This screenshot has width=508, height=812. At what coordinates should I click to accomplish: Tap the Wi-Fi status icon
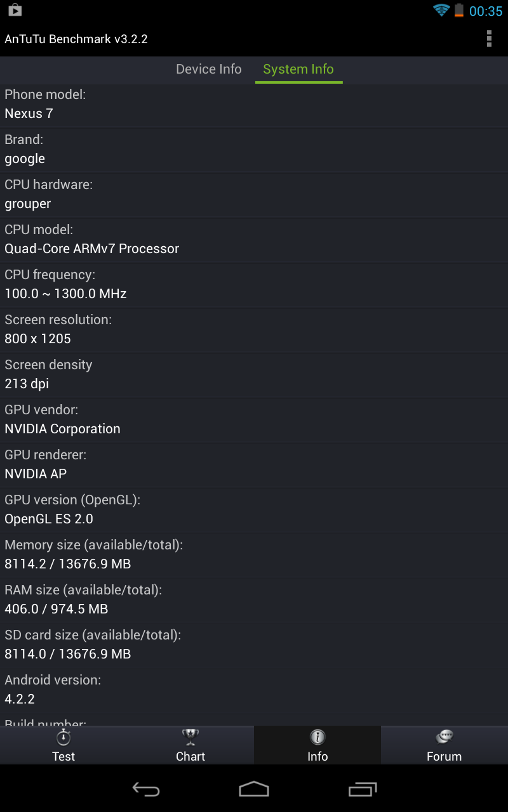coord(441,10)
